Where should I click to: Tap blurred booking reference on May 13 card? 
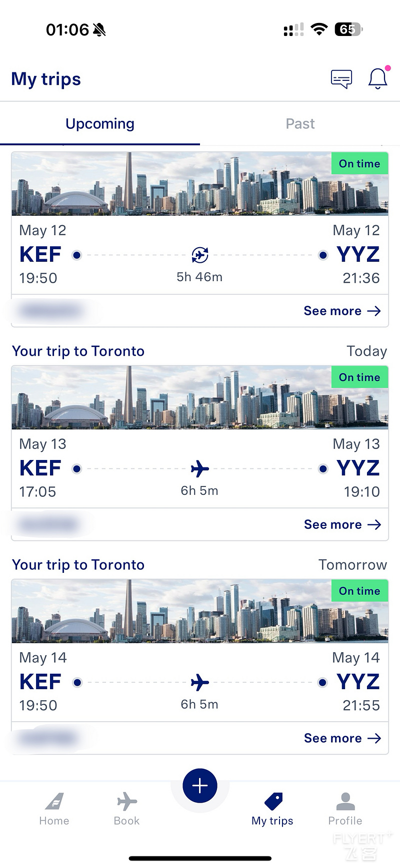click(x=48, y=524)
